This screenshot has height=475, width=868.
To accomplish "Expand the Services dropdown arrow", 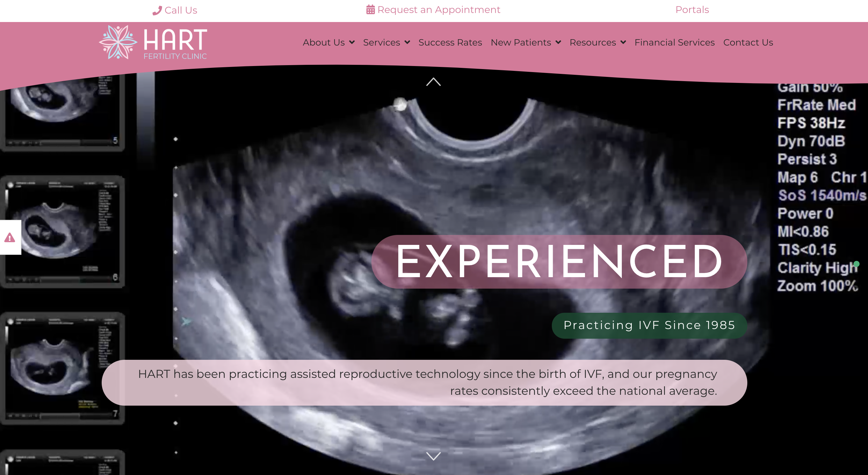I will point(407,43).
